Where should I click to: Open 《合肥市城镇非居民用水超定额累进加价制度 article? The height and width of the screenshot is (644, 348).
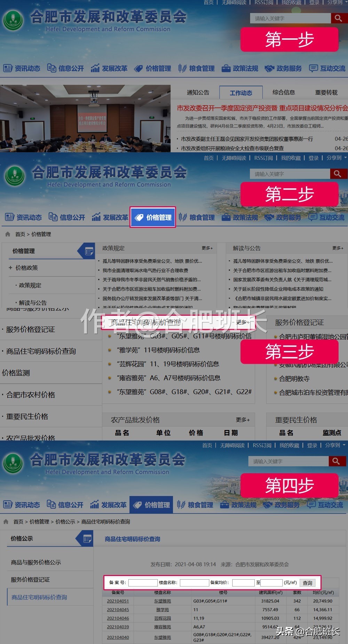point(282,298)
